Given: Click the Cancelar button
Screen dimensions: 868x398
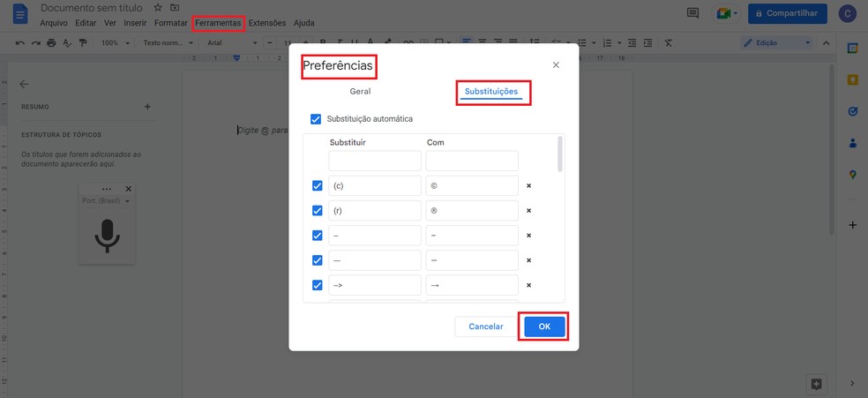Looking at the screenshot, I should click(x=486, y=327).
